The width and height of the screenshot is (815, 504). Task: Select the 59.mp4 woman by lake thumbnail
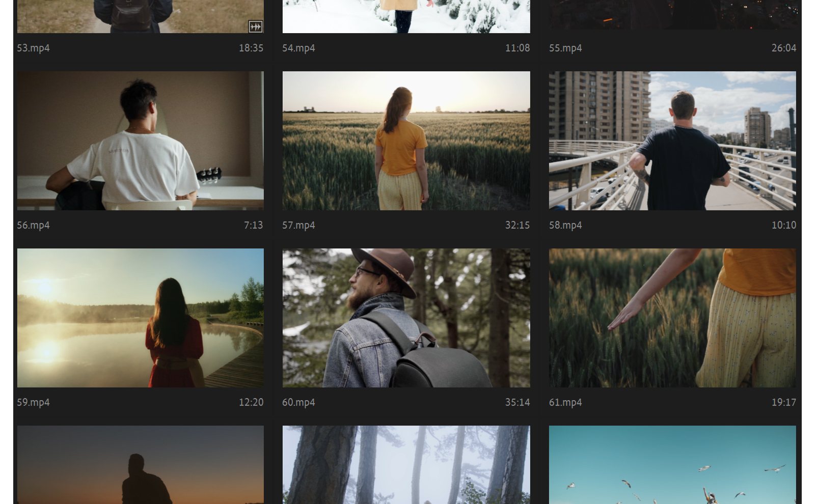point(141,318)
